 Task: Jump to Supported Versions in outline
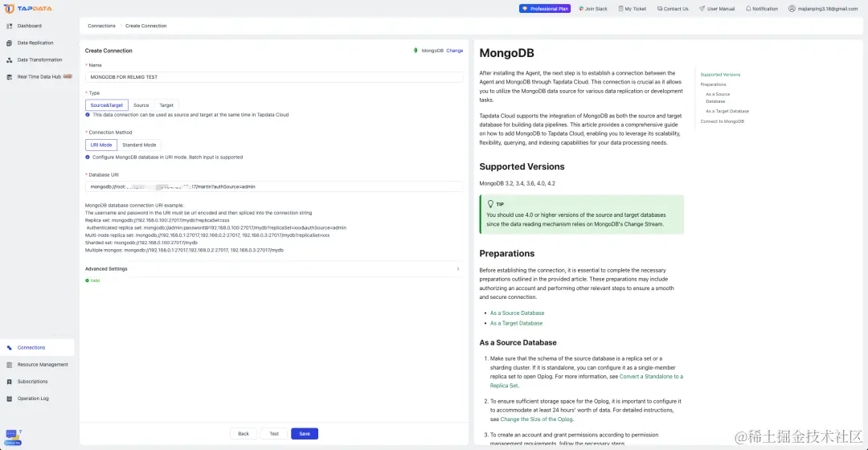[720, 75]
